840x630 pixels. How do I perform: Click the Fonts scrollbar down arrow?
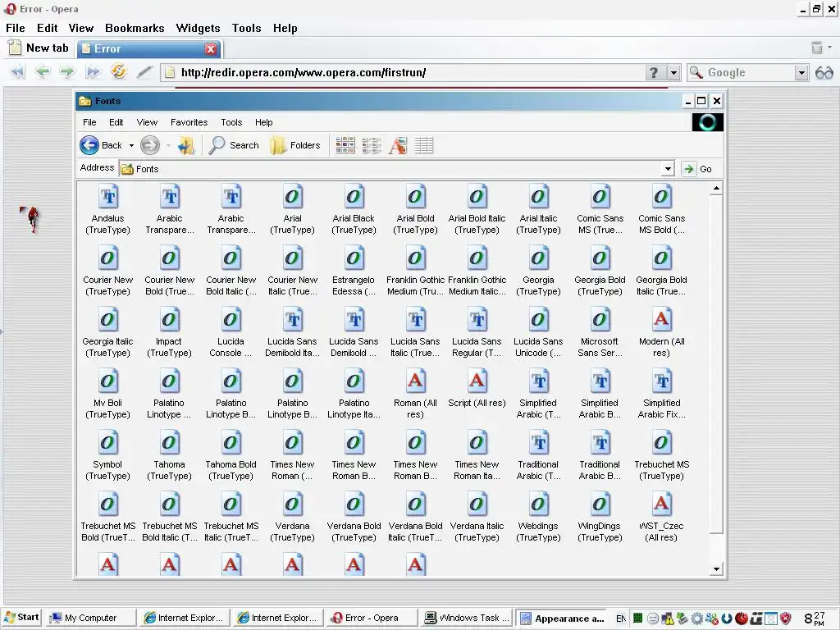tap(716, 569)
